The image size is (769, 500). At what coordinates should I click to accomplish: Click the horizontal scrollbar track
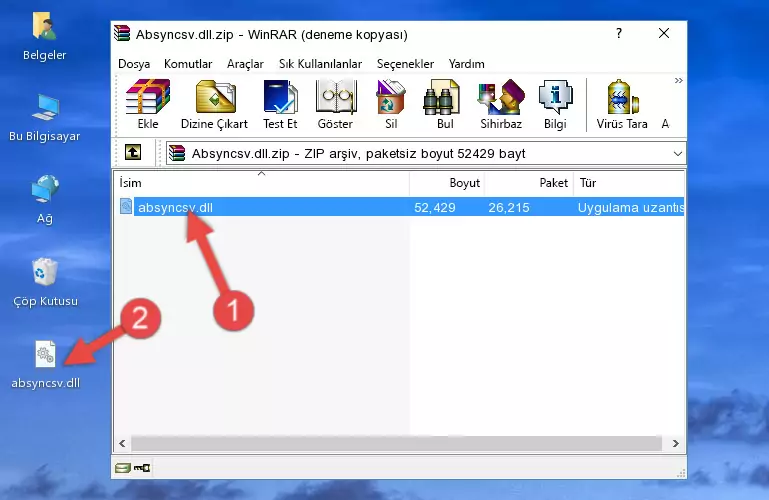point(396,443)
